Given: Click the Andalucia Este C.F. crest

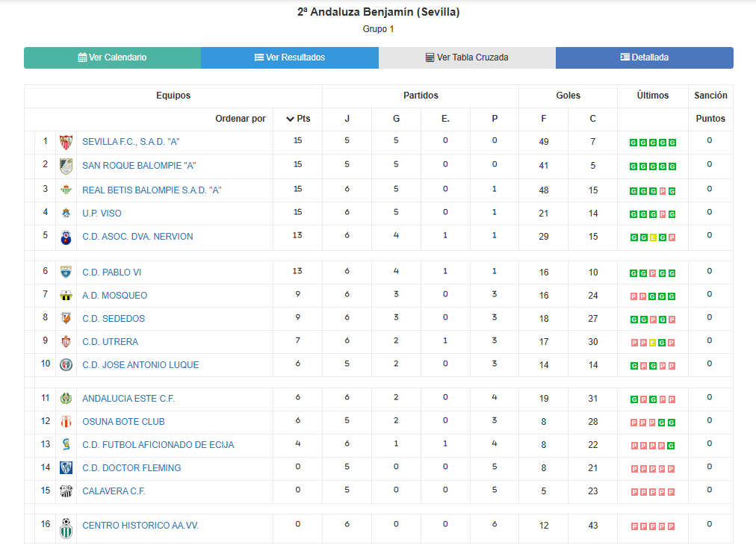Looking at the screenshot, I should (66, 399).
